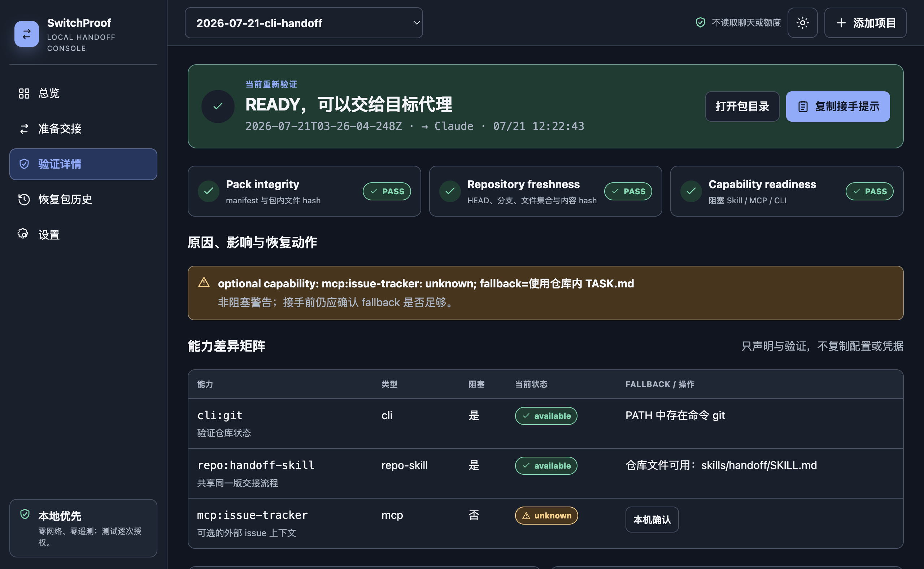Click 复制接手提示 button
924x569 pixels.
coord(838,107)
